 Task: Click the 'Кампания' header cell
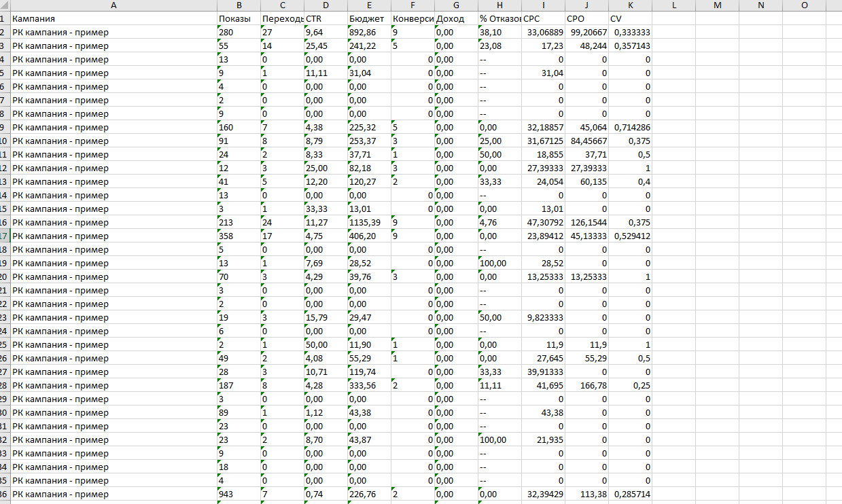pyautogui.click(x=113, y=19)
